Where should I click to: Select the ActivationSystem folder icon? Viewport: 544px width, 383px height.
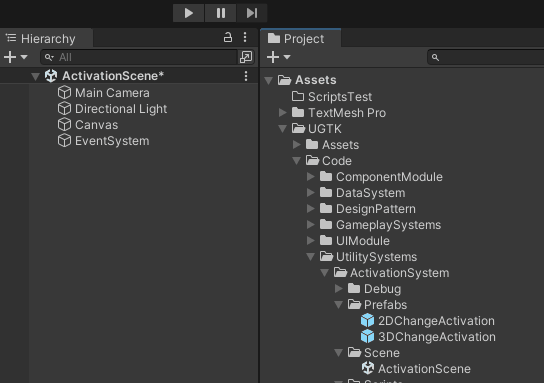tap(340, 272)
